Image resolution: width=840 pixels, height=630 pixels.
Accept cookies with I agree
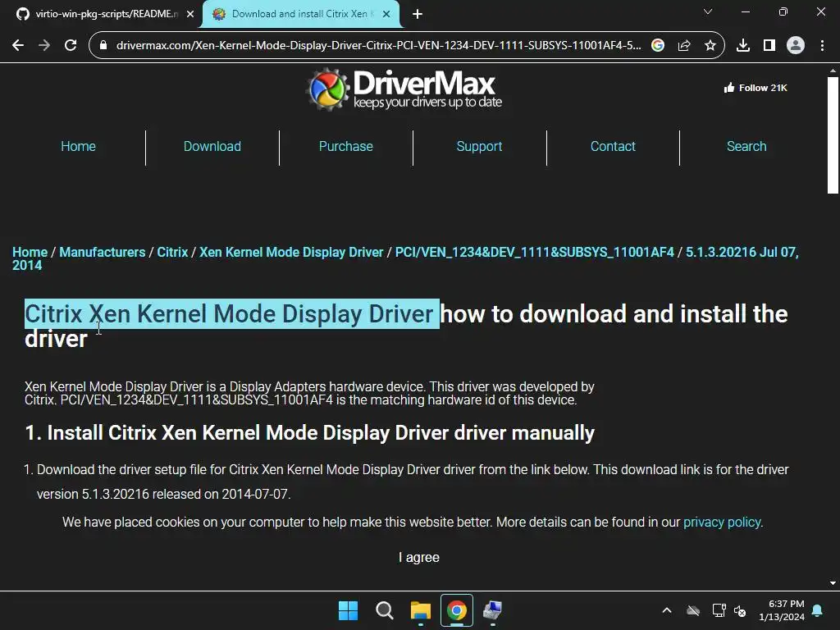pyautogui.click(x=419, y=558)
